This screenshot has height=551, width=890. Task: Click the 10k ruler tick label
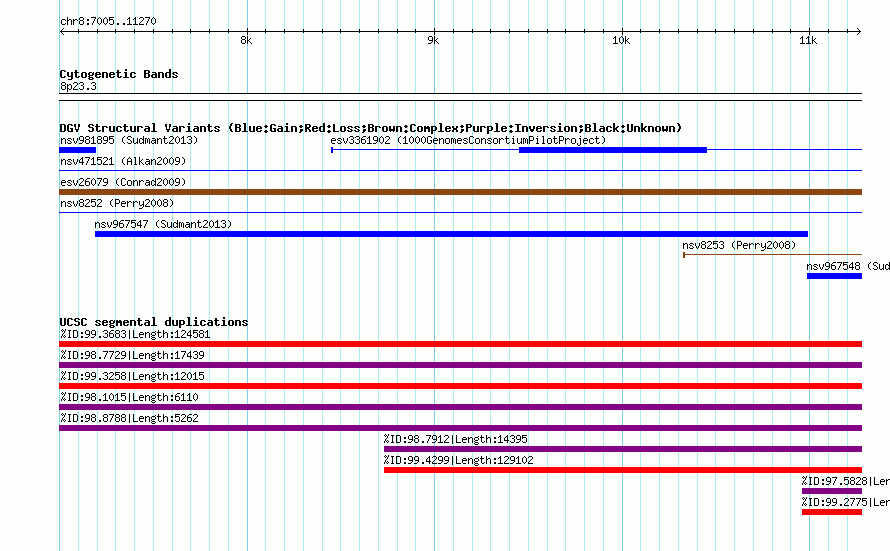[x=621, y=40]
